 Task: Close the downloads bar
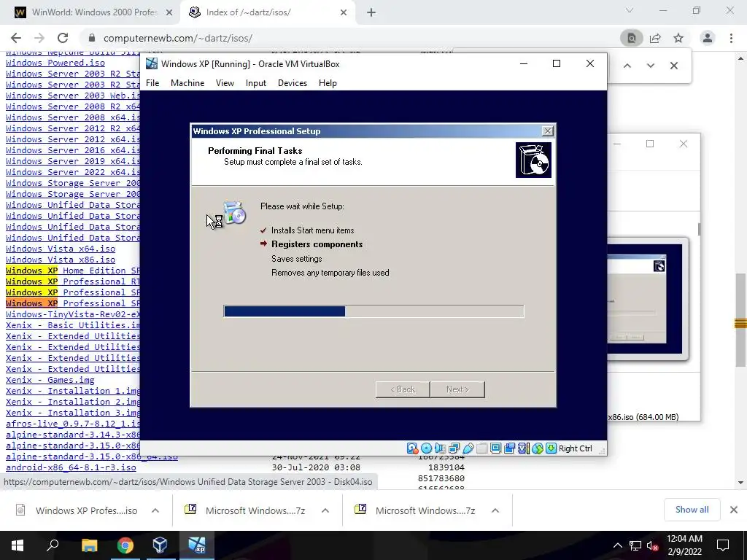(734, 510)
